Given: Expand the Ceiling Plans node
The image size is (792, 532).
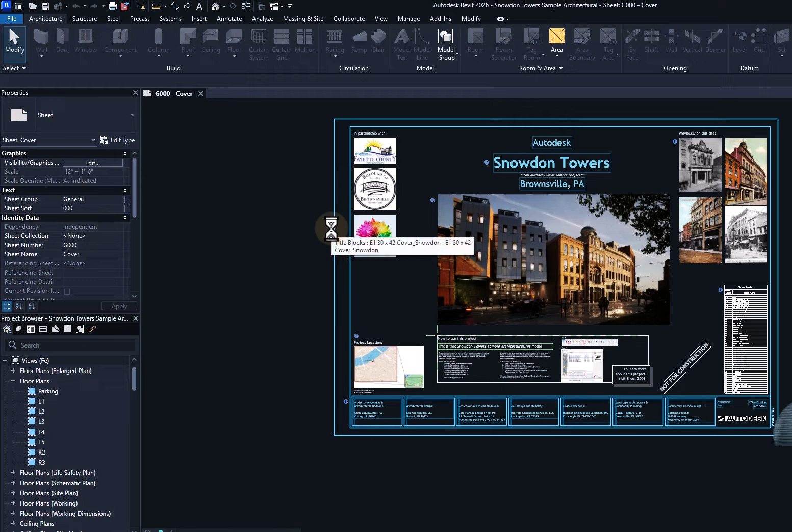Looking at the screenshot, I should click(13, 524).
